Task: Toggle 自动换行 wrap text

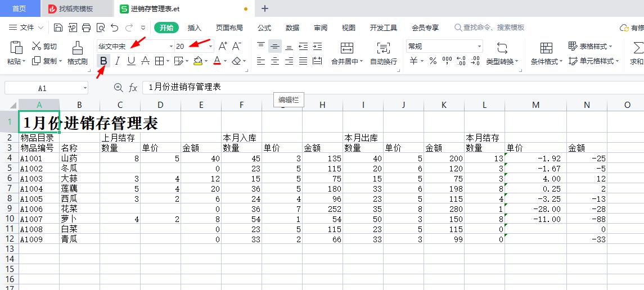Action: 384,53
